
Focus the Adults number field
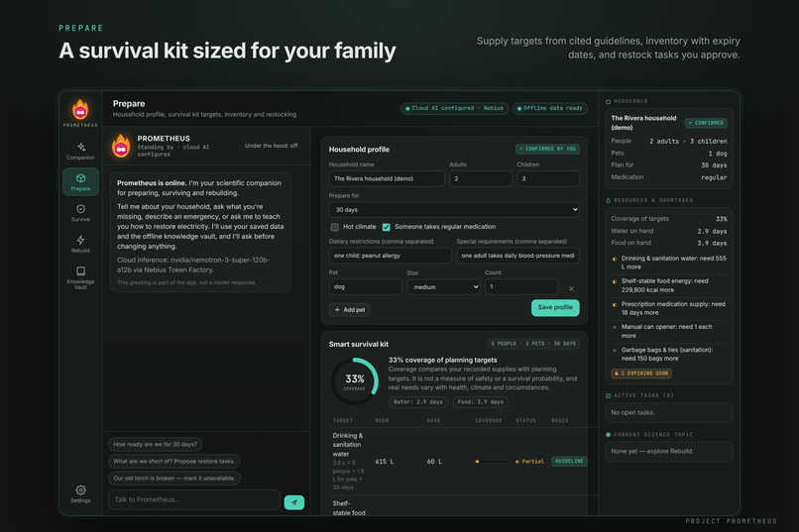(x=481, y=178)
